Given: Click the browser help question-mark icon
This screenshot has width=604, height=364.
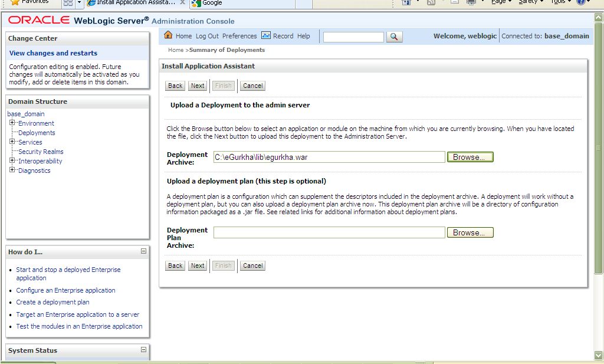Looking at the screenshot, I should [x=581, y=2].
